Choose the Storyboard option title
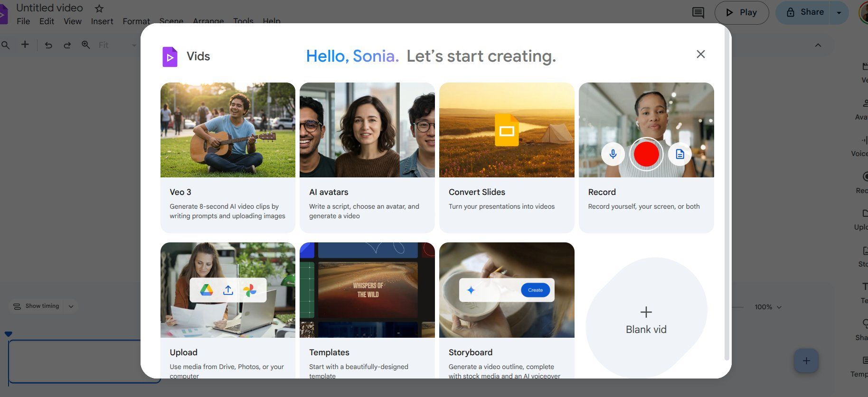The image size is (868, 397). (x=471, y=352)
